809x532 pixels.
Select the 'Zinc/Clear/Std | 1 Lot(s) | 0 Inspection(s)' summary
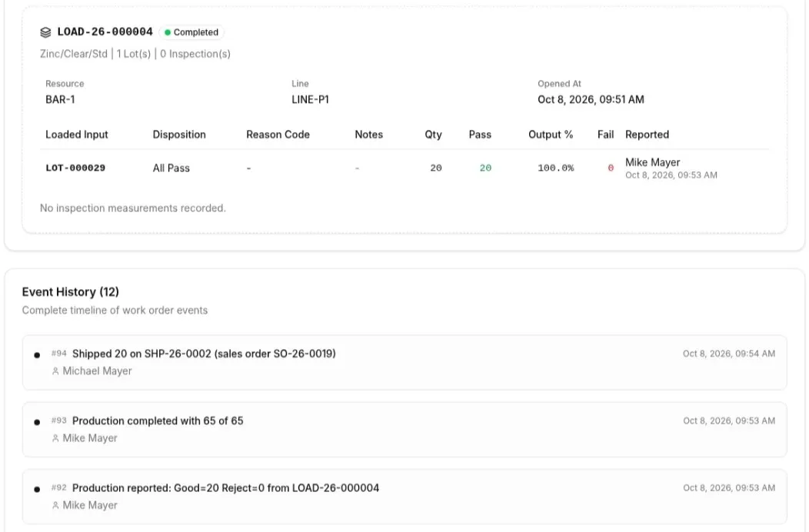[135, 54]
